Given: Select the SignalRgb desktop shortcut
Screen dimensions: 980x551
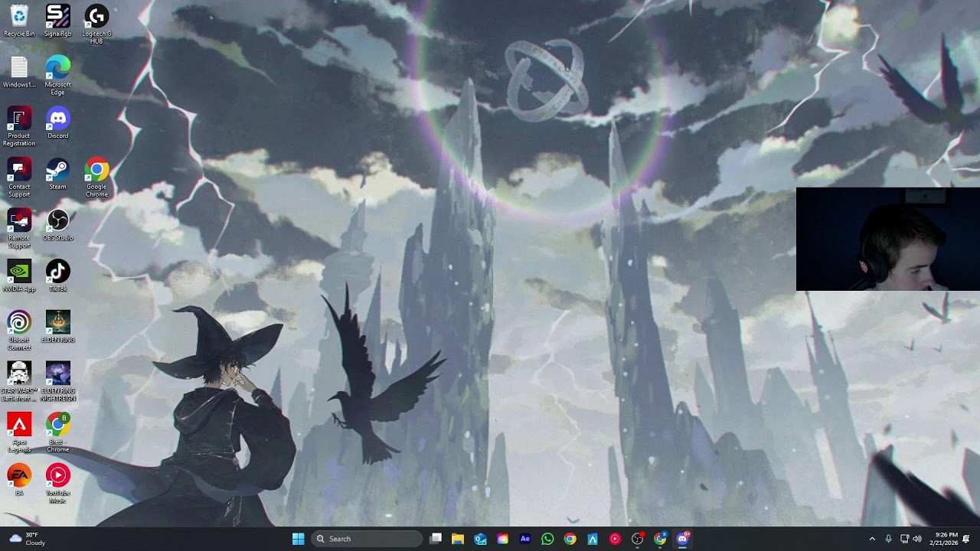Looking at the screenshot, I should 57,21.
